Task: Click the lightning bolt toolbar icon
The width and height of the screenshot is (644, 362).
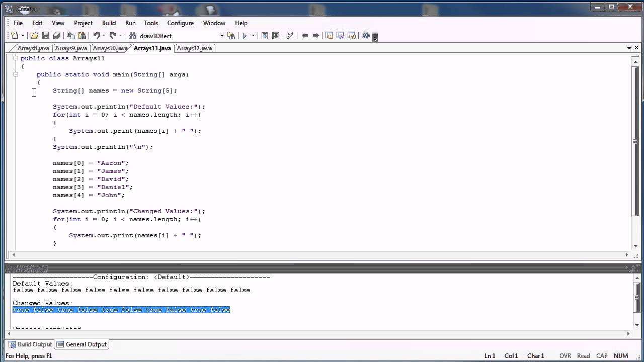Action: [290, 36]
